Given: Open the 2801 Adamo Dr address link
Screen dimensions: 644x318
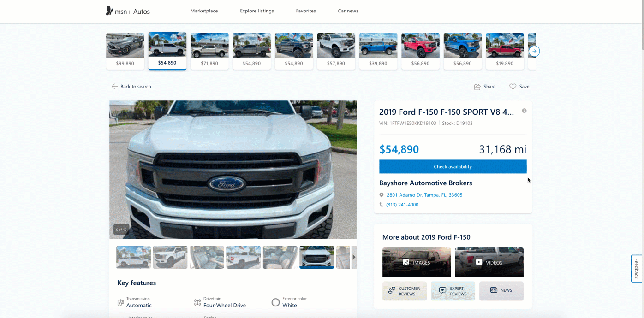Looking at the screenshot, I should tap(424, 195).
